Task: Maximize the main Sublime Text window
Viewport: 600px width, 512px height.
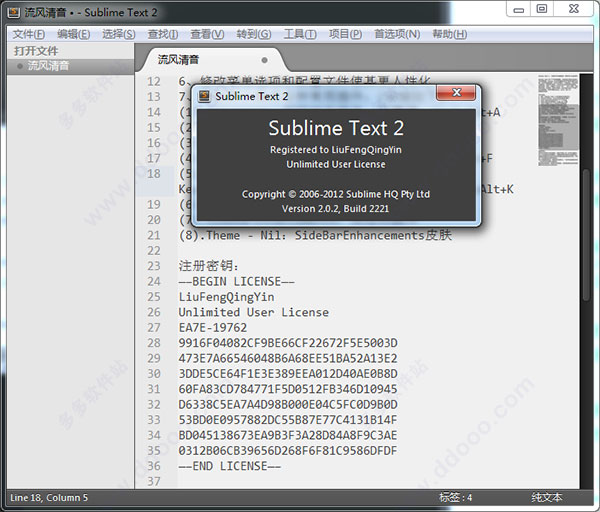Action: [x=541, y=9]
